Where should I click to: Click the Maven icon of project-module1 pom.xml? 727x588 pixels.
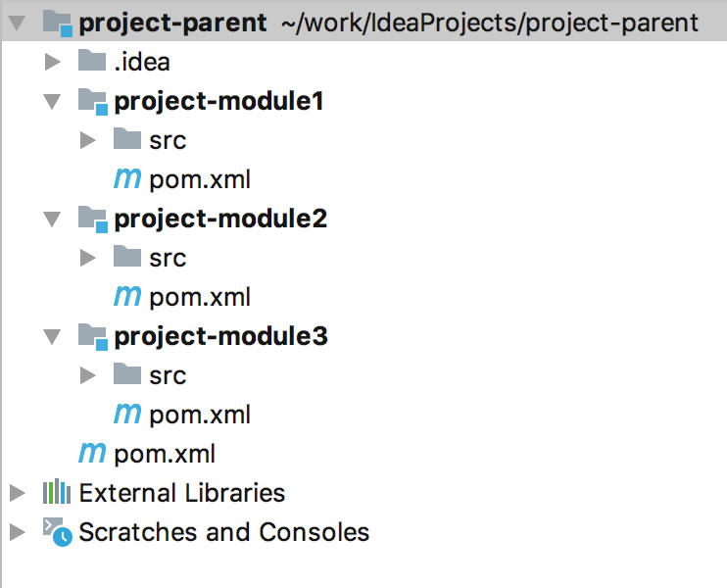[x=127, y=179]
